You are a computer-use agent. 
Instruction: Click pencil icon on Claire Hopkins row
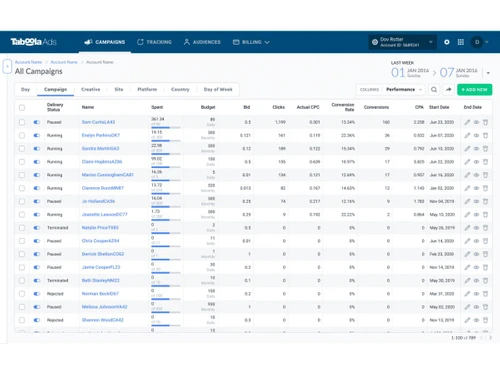(x=467, y=162)
